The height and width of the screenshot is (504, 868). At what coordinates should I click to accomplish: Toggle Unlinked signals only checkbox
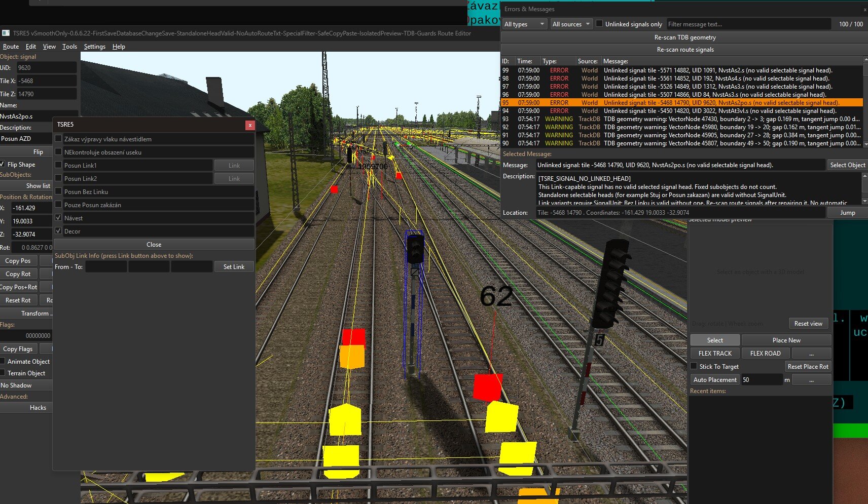click(599, 23)
